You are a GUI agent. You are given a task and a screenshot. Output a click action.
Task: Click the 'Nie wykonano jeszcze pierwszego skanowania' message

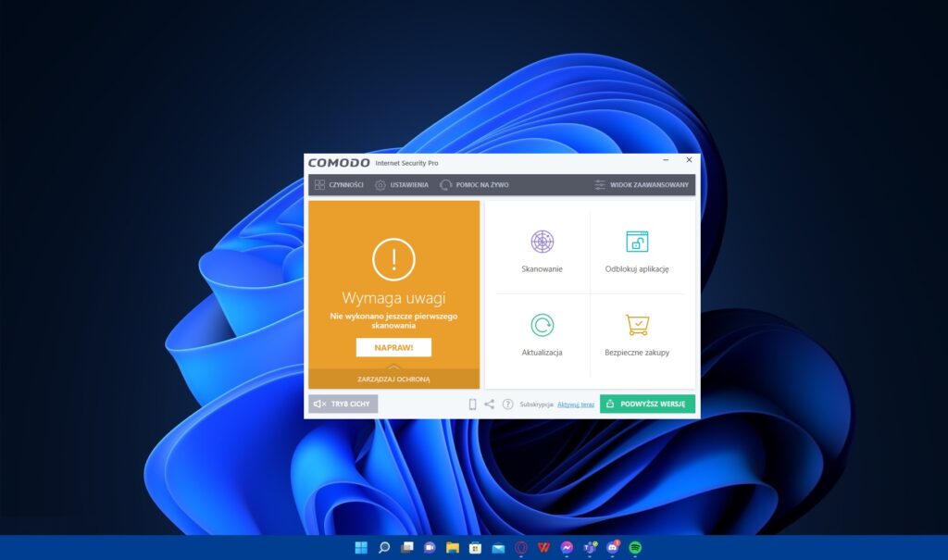[x=393, y=320]
